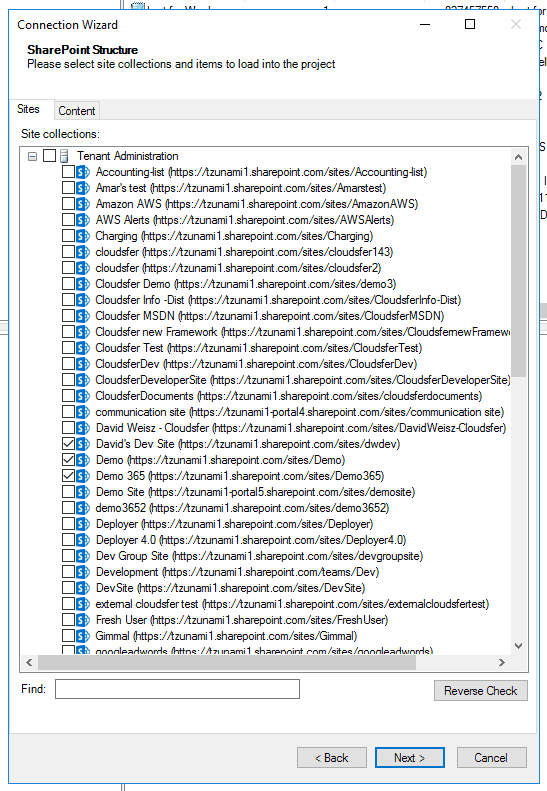Select the Tenant Administration label

[x=128, y=156]
